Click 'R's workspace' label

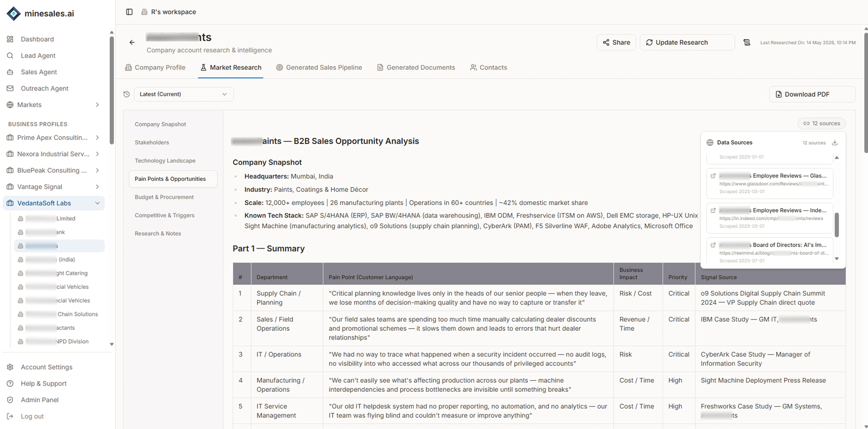pos(174,12)
